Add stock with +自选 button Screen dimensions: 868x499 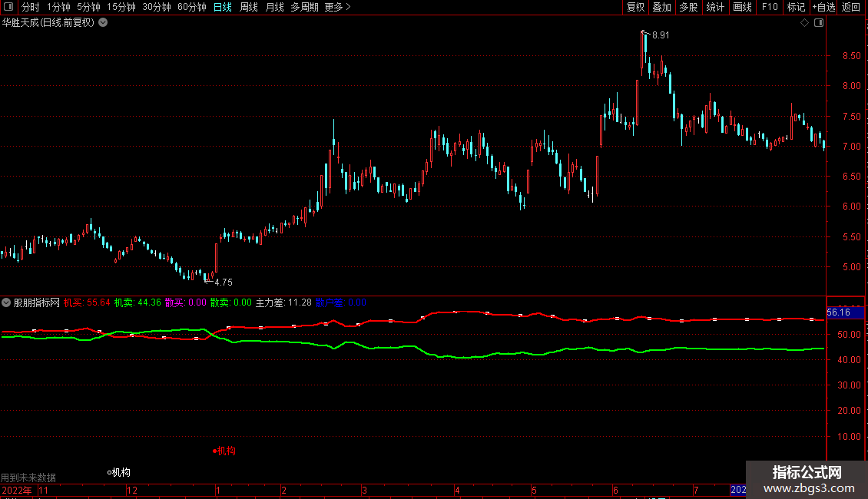pyautogui.click(x=823, y=7)
